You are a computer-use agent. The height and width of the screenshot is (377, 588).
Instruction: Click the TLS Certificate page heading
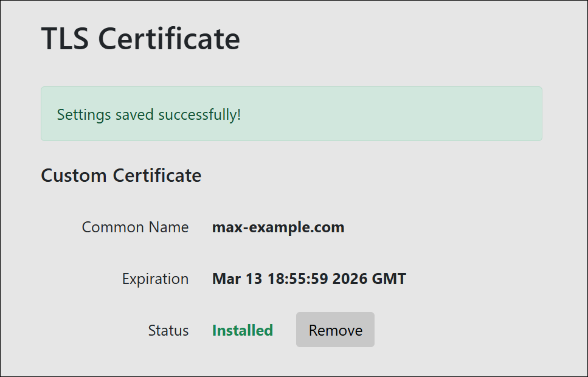point(140,38)
